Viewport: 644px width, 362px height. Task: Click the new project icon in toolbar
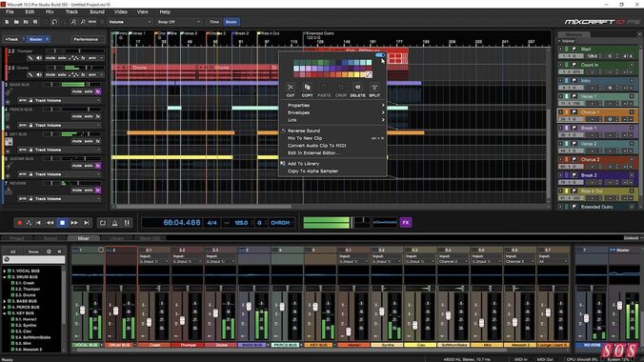tap(7, 22)
